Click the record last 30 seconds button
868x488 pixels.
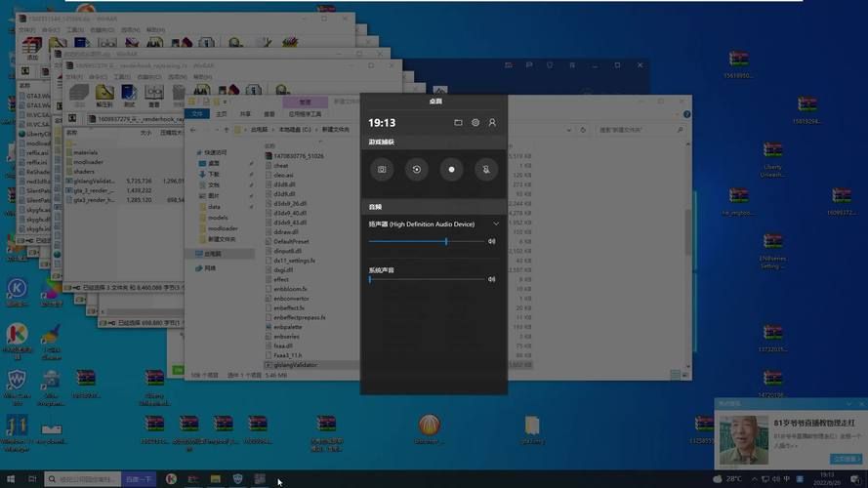click(x=417, y=169)
